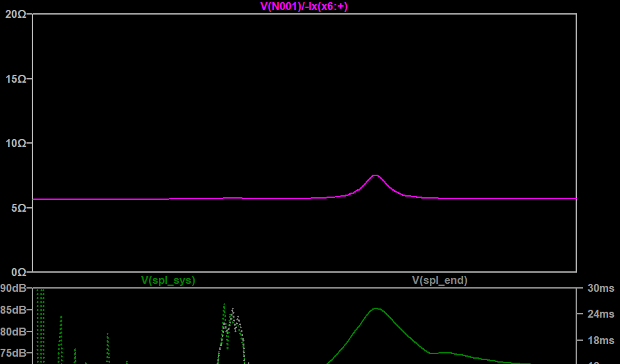The height and width of the screenshot is (364, 620).
Task: Click the 80dB tick label
Action: [13, 332]
